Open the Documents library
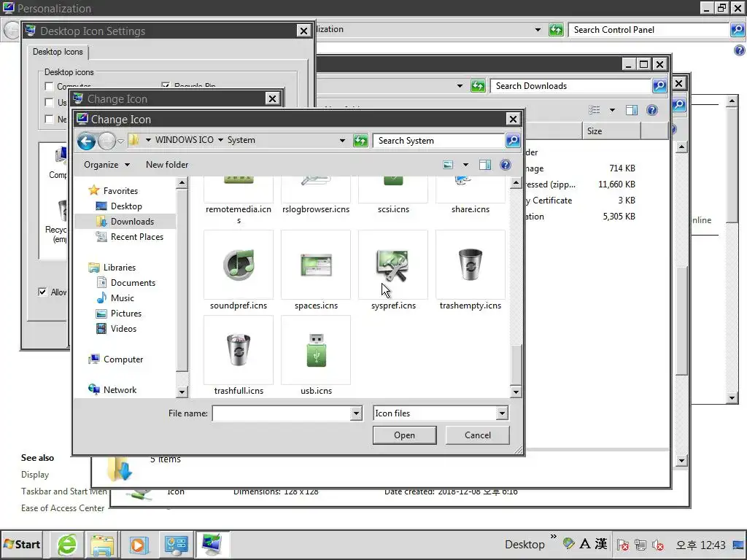The image size is (747, 560). (133, 283)
